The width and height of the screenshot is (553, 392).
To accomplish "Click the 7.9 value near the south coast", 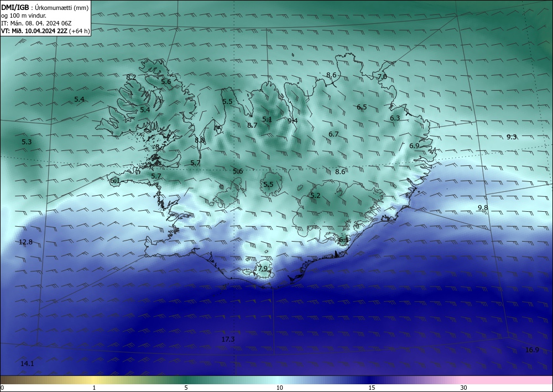I will click(x=263, y=269).
